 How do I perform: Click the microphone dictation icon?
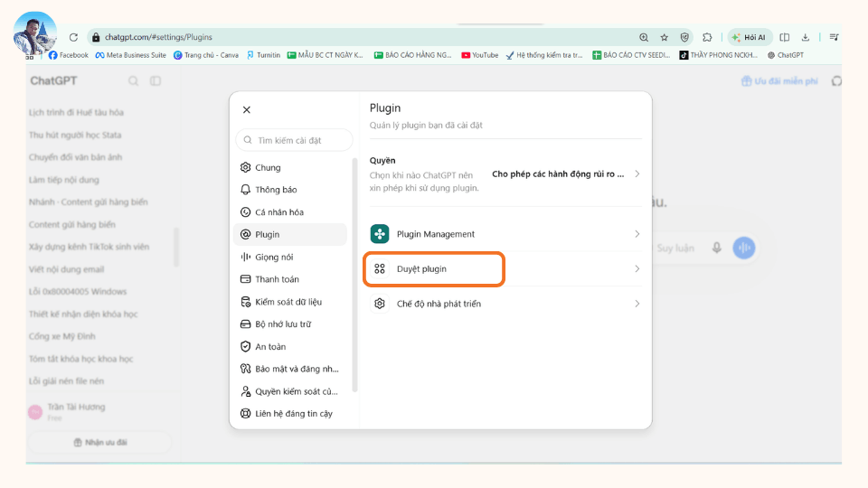click(x=716, y=248)
